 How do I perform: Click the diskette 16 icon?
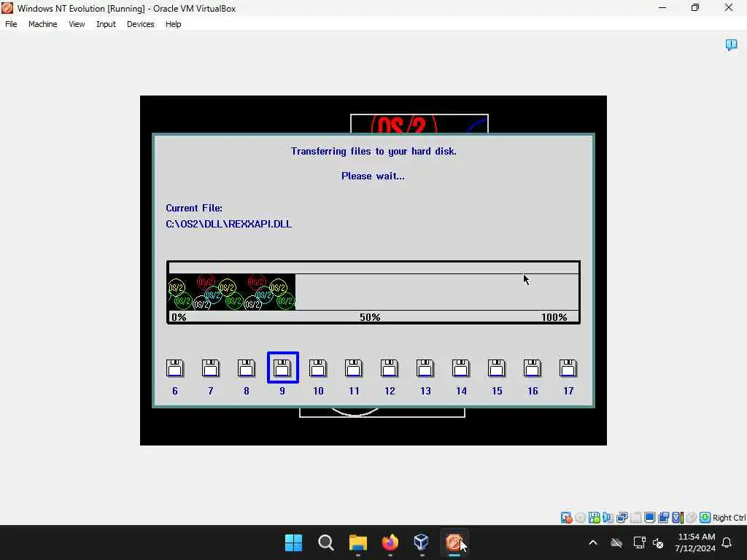point(532,368)
